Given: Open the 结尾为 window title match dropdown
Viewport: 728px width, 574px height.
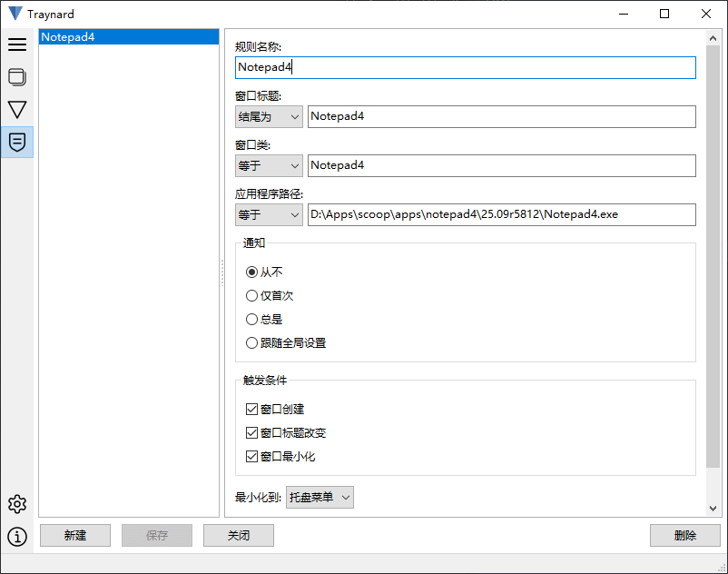Looking at the screenshot, I should (x=269, y=116).
